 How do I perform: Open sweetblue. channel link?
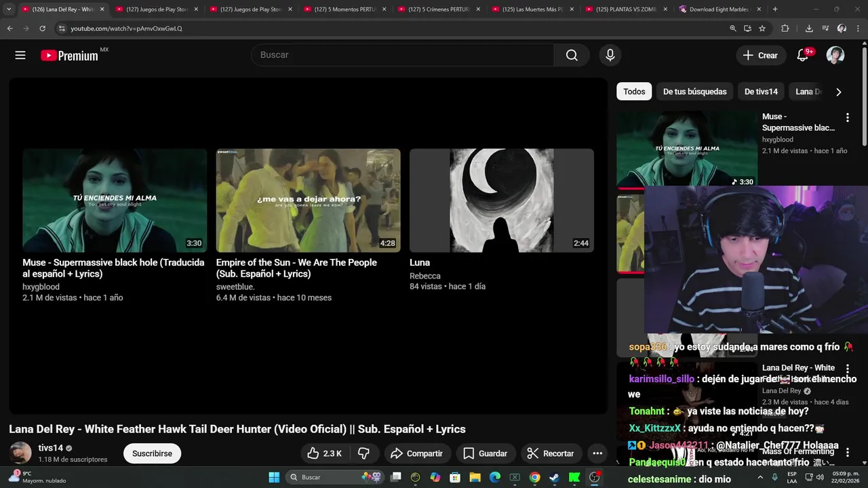pos(235,287)
